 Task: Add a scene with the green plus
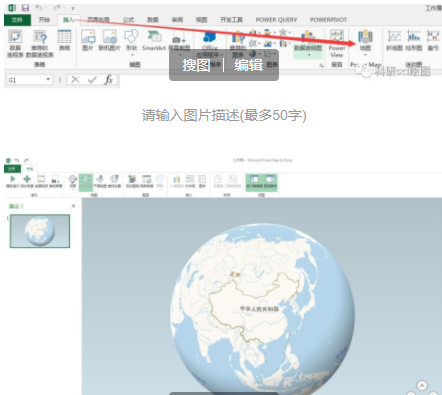(27, 181)
